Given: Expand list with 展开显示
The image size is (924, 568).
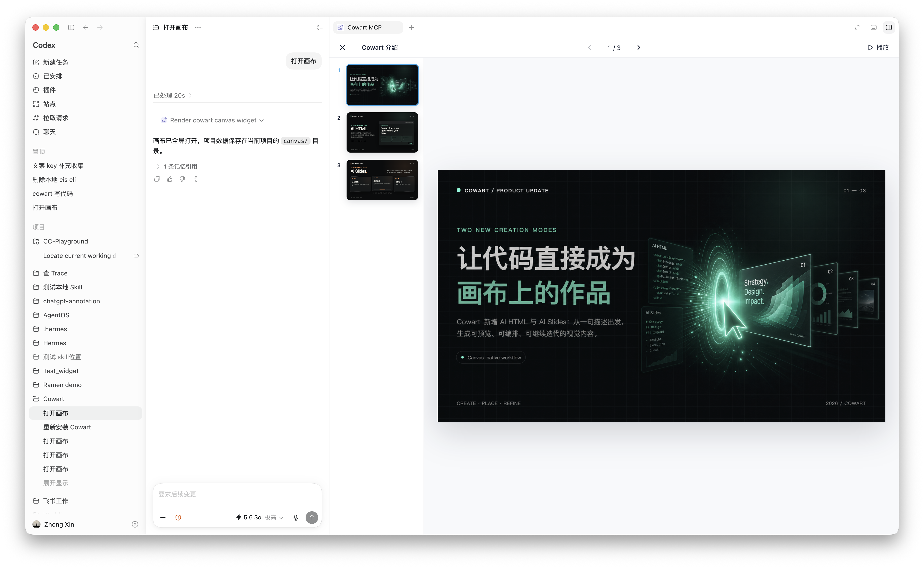Looking at the screenshot, I should [56, 483].
